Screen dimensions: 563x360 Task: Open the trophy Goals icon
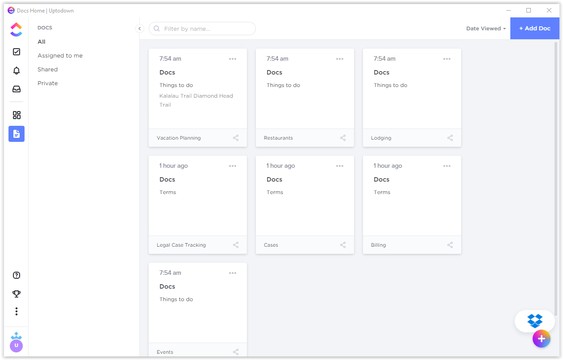[17, 294]
